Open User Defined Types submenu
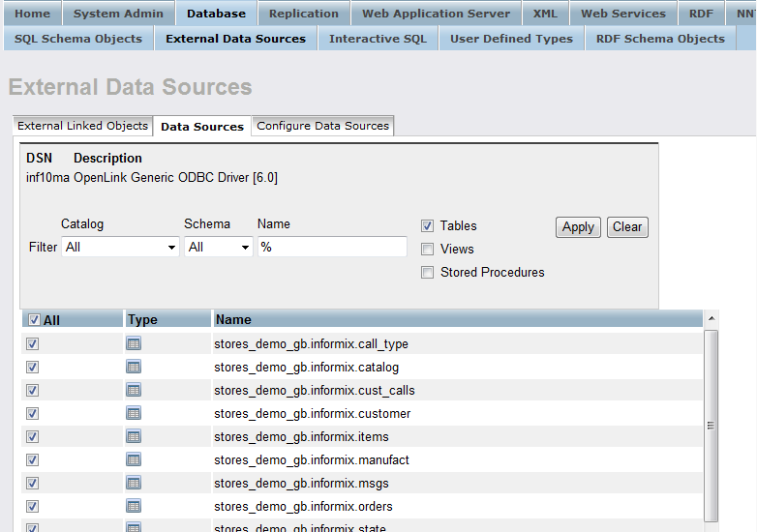 [x=511, y=38]
